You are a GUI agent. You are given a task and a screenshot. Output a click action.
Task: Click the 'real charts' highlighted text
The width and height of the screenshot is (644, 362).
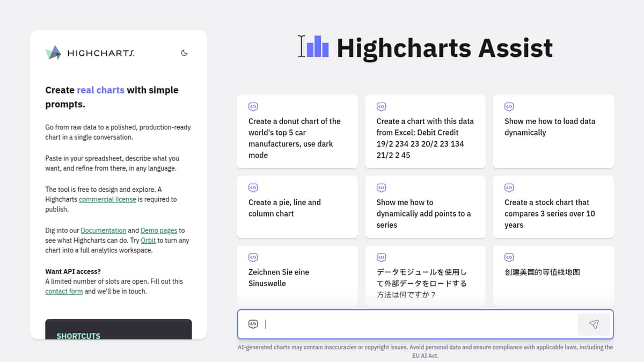tap(100, 90)
